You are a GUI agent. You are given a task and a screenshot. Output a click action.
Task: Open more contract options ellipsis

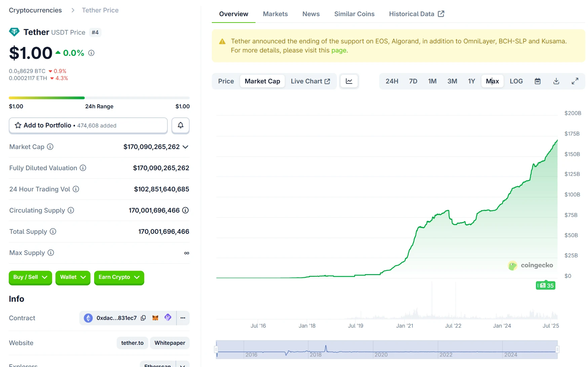click(183, 318)
